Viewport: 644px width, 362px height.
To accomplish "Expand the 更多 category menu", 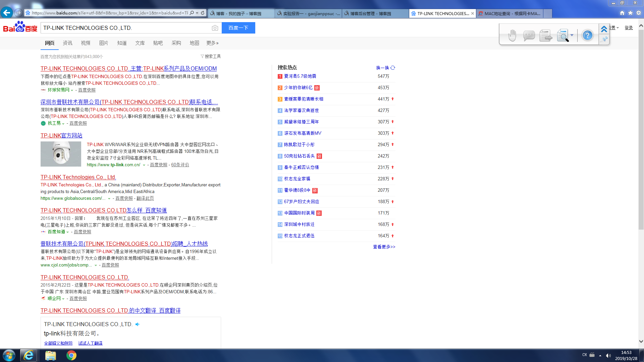I will click(212, 43).
